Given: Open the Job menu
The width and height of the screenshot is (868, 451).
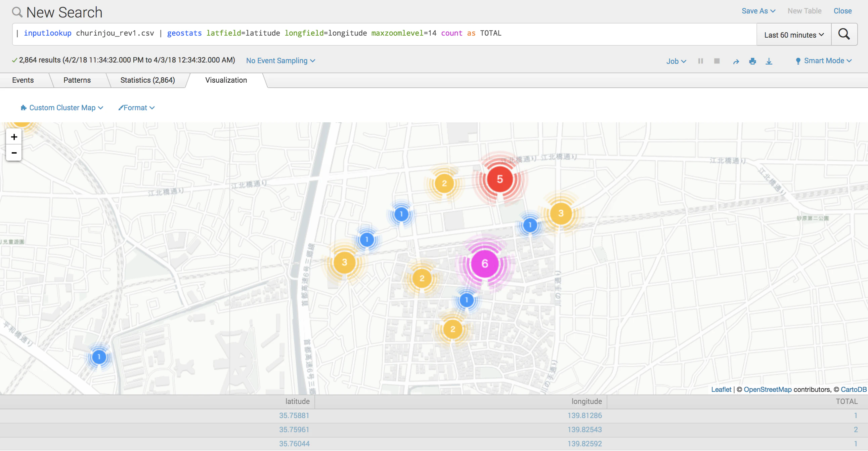Looking at the screenshot, I should pos(676,61).
